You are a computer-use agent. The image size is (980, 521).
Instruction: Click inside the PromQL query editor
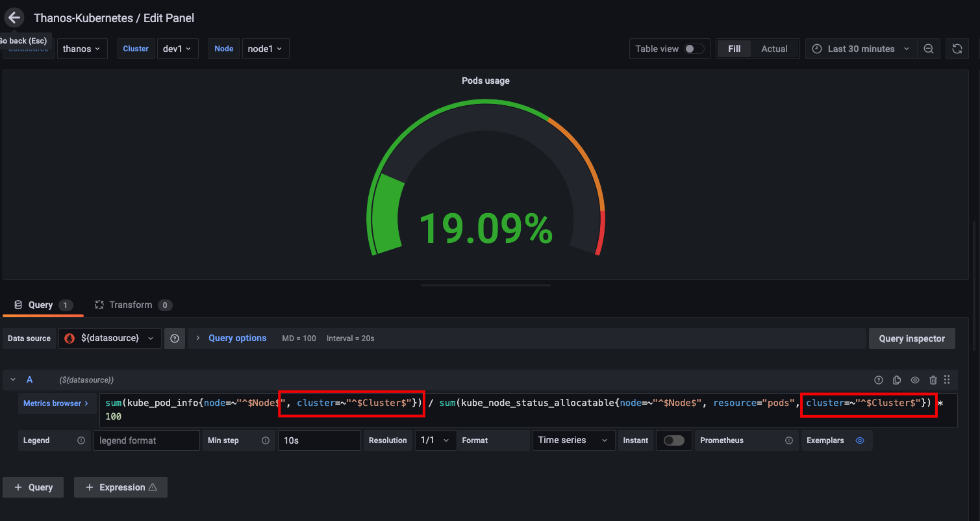pos(528,409)
